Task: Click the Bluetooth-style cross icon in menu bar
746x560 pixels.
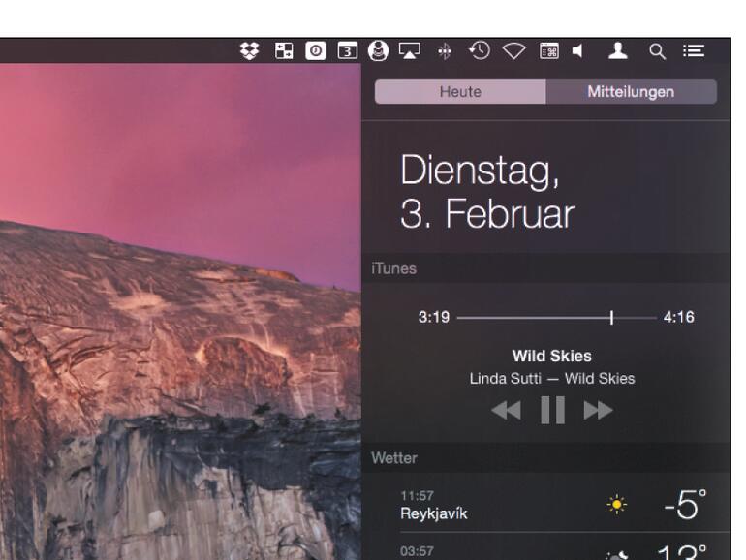Action: [445, 51]
